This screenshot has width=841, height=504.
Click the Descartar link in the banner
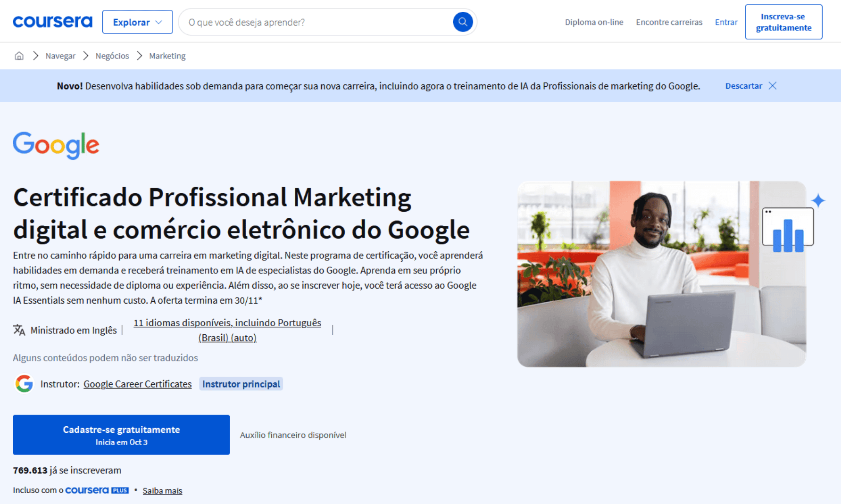tap(744, 85)
